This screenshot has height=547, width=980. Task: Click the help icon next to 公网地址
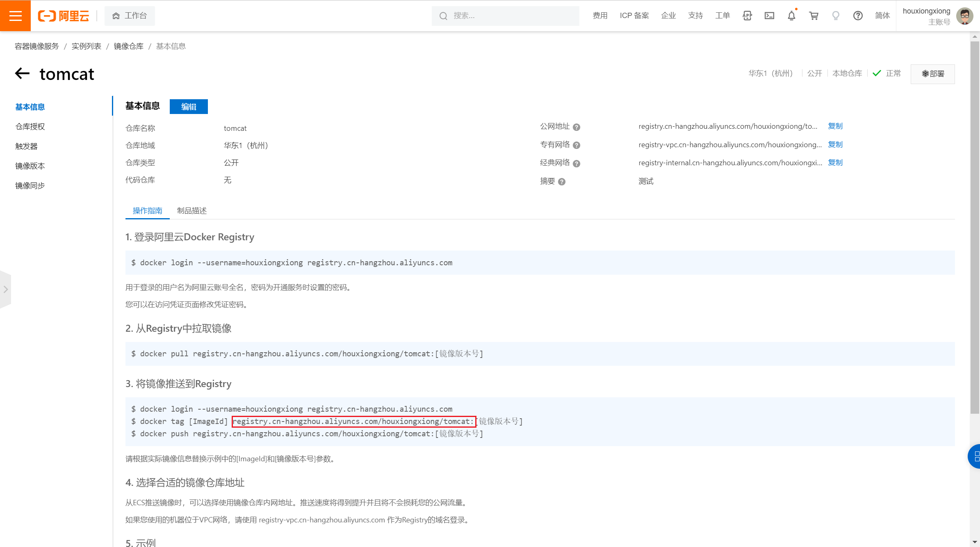(x=577, y=127)
